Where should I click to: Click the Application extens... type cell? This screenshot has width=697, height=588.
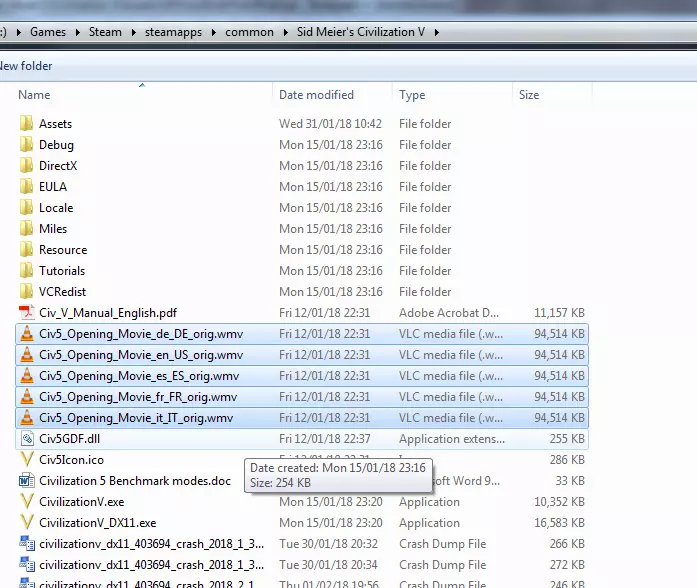pos(452,439)
